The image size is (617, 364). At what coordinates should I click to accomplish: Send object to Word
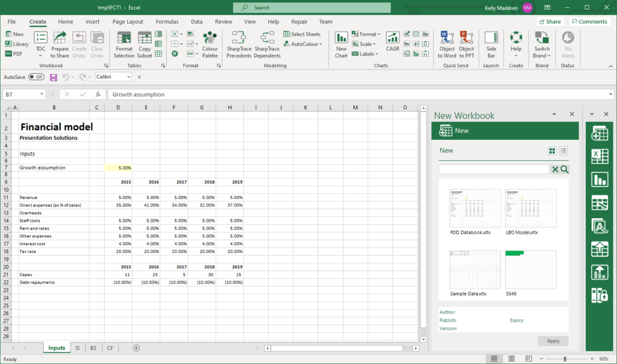point(447,39)
